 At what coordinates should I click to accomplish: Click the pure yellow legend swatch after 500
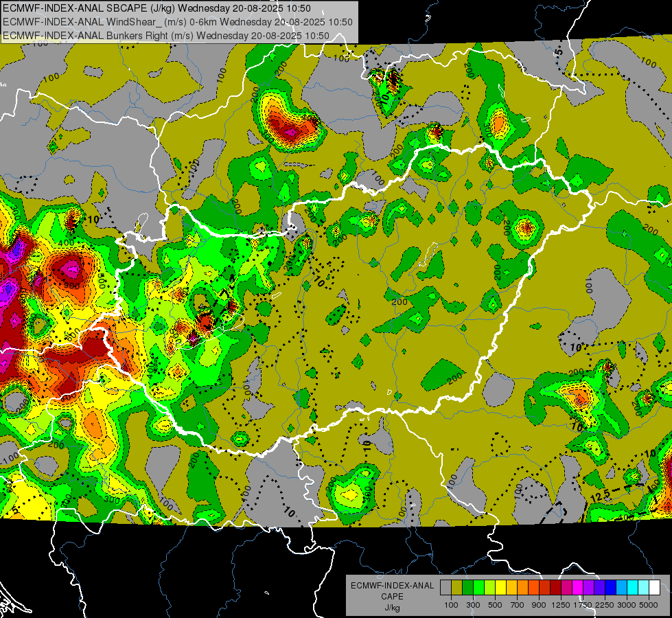pyautogui.click(x=500, y=588)
